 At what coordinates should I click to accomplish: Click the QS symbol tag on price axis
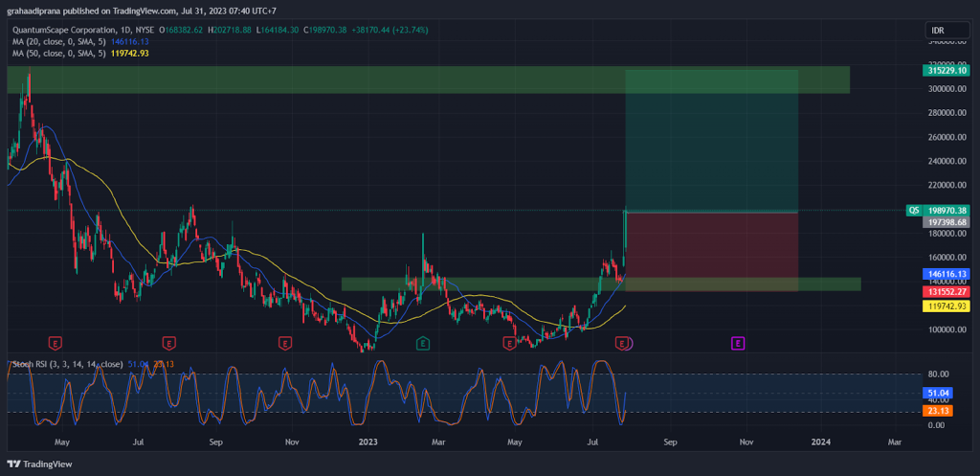click(x=914, y=210)
